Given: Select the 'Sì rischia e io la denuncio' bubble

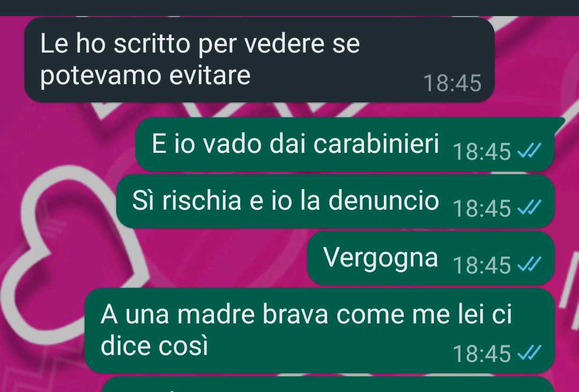Looking at the screenshot, I should (x=335, y=202).
